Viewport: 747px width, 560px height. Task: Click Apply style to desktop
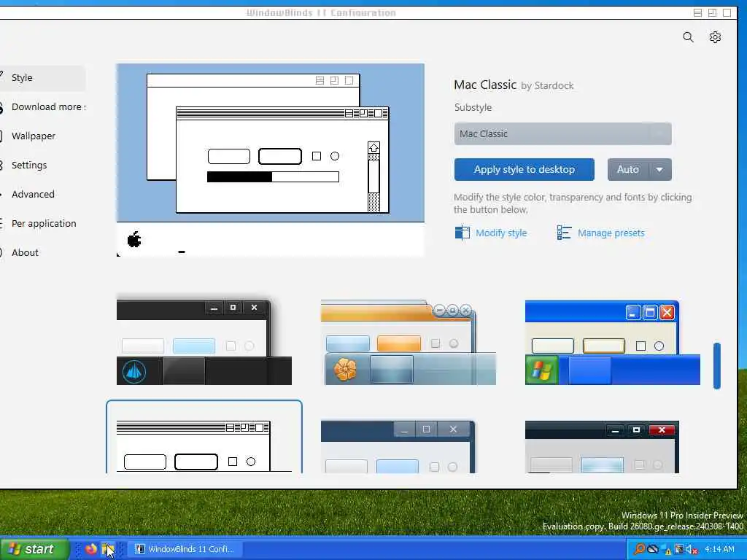524,169
